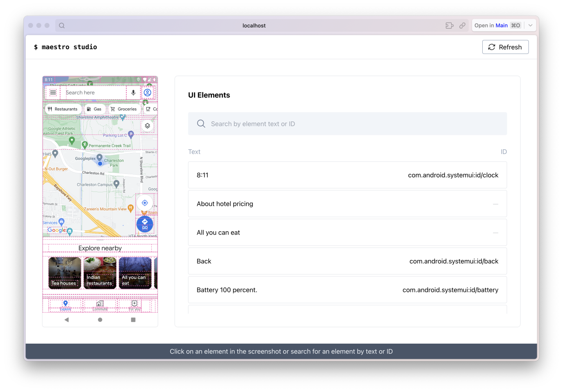Tap the Gas chip
563x392 pixels.
click(94, 109)
